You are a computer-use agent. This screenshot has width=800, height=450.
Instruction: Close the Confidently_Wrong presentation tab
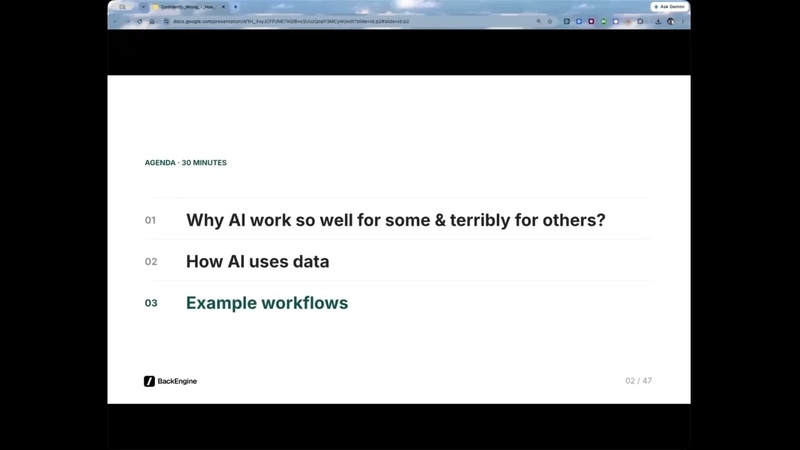(223, 7)
